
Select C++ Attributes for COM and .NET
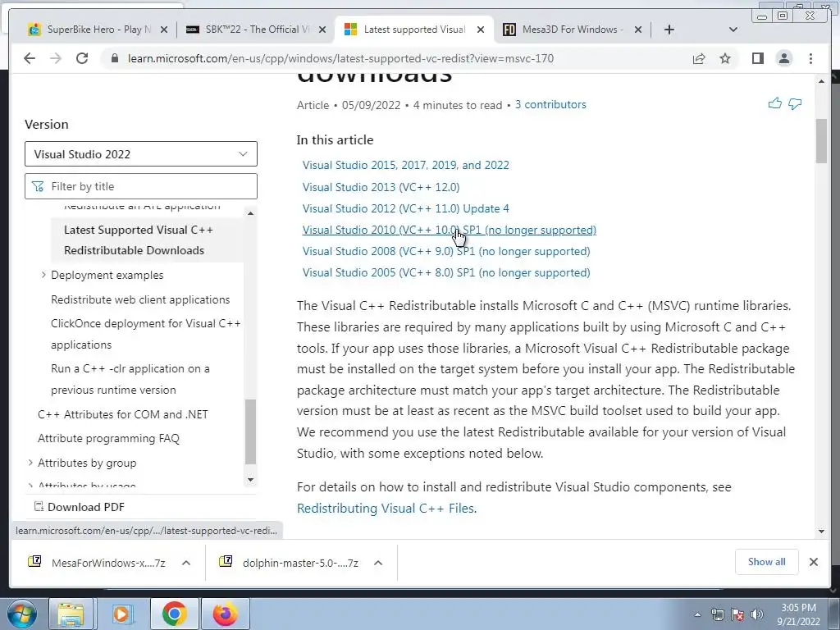coord(123,414)
